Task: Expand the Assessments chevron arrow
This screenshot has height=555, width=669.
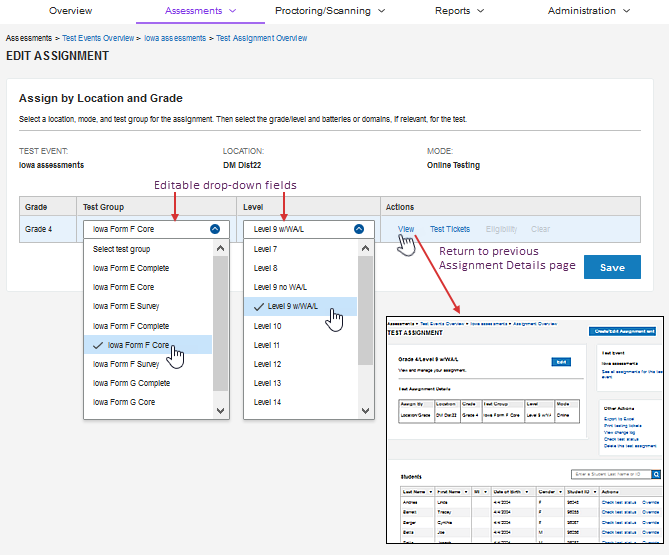Action: point(233,11)
